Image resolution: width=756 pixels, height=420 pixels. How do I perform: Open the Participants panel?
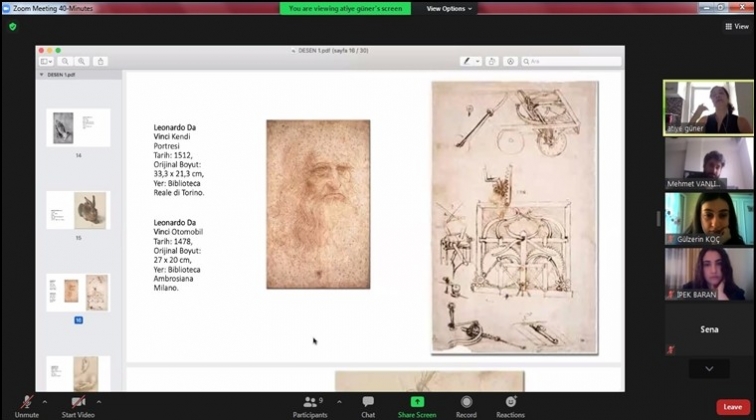(x=309, y=403)
